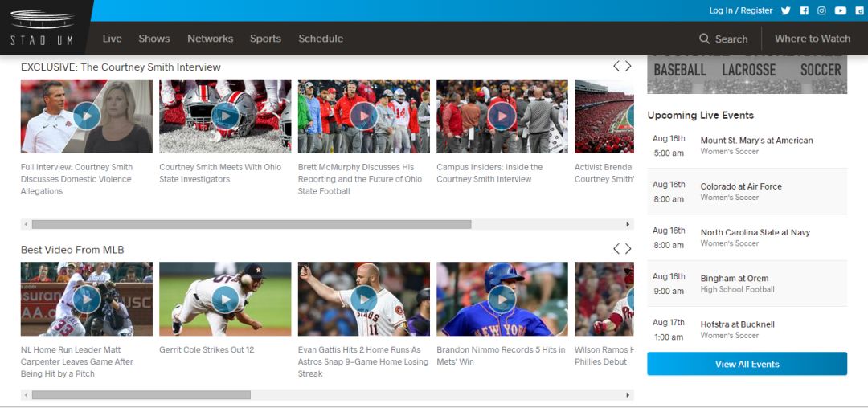The image size is (868, 408).
Task: Click the View All Events button
Action: tap(747, 364)
